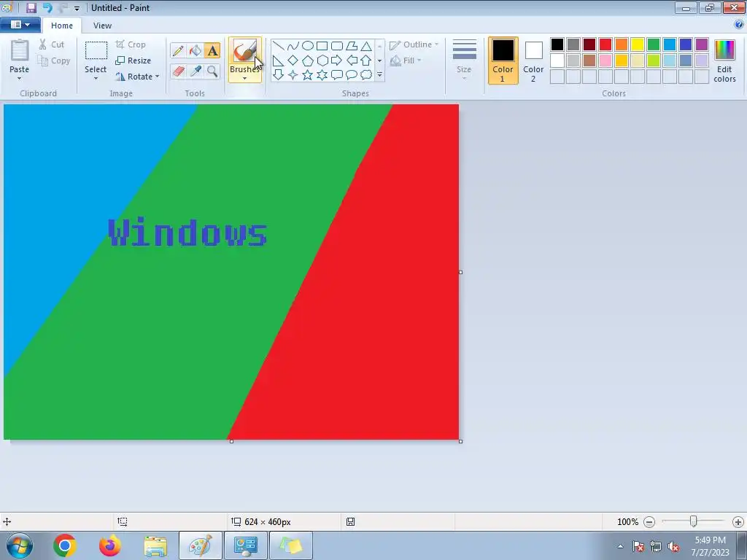This screenshot has height=560, width=747.
Task: Choose the Curve shape
Action: 293,46
